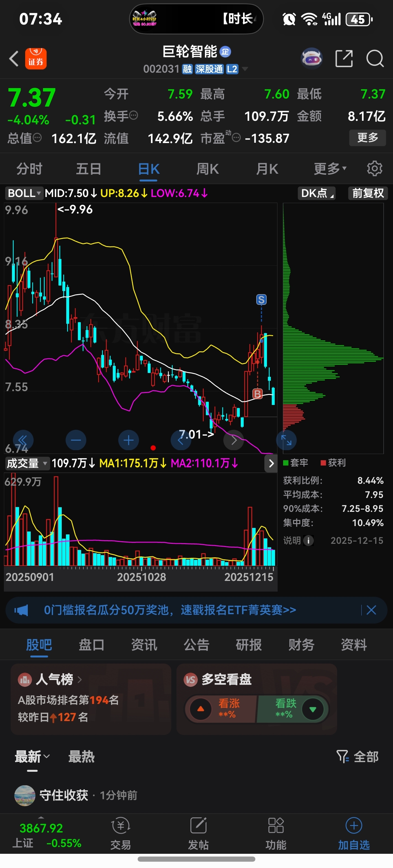The width and height of the screenshot is (393, 868).
Task: Tap the announcement megaphone icon
Action: pyautogui.click(x=21, y=610)
